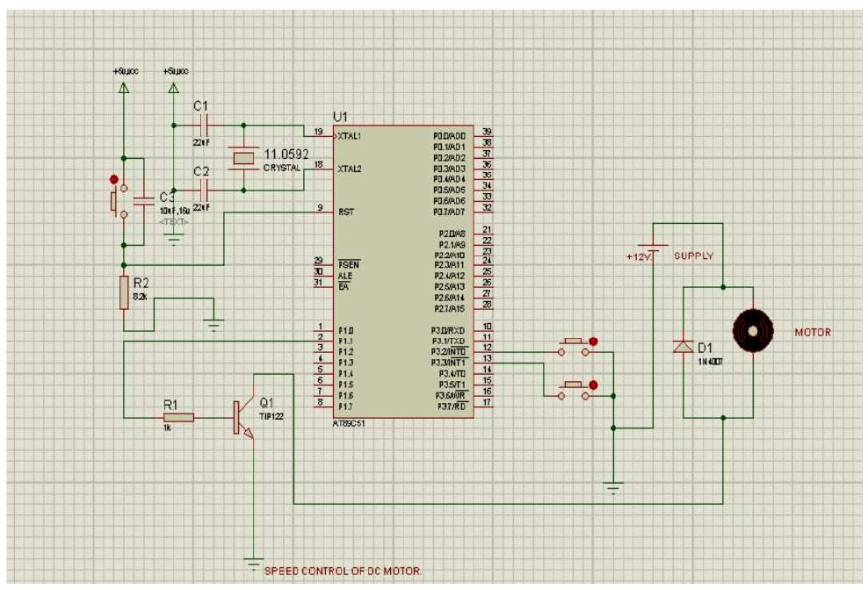868x590 pixels.
Task: Select electrolytic capacitor C3
Action: coord(142,202)
